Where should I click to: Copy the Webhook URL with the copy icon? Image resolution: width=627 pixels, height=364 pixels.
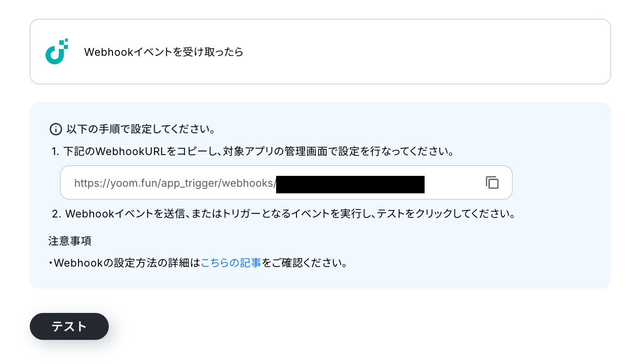pos(492,182)
